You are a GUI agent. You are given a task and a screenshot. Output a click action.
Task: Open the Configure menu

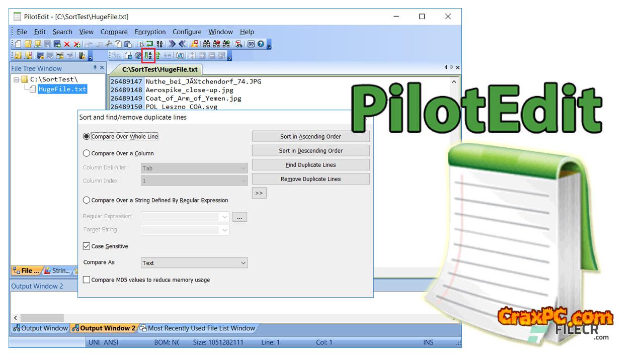[x=187, y=32]
